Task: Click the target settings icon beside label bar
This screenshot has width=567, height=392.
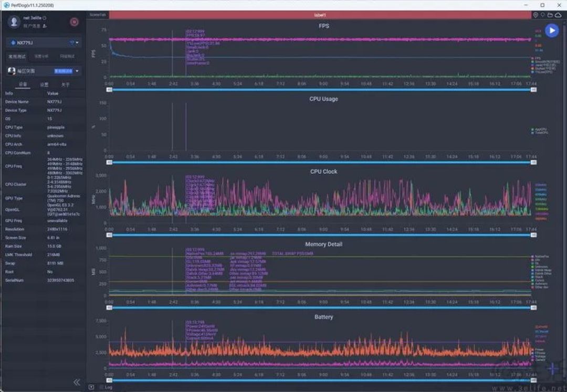Action: click(535, 15)
